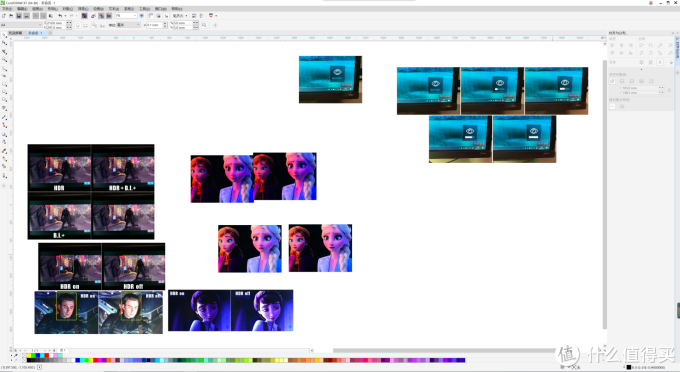Click the Save icon in toolbar
The height and width of the screenshot is (372, 680).
pyautogui.click(x=19, y=16)
